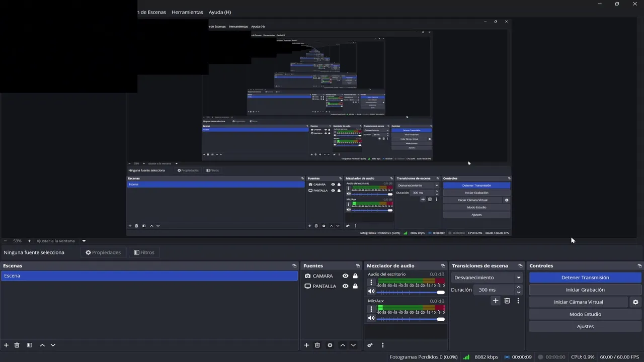Viewport: 644px width, 362px height.
Task: Hide the CAMARA source with eye icon
Action: click(x=346, y=276)
